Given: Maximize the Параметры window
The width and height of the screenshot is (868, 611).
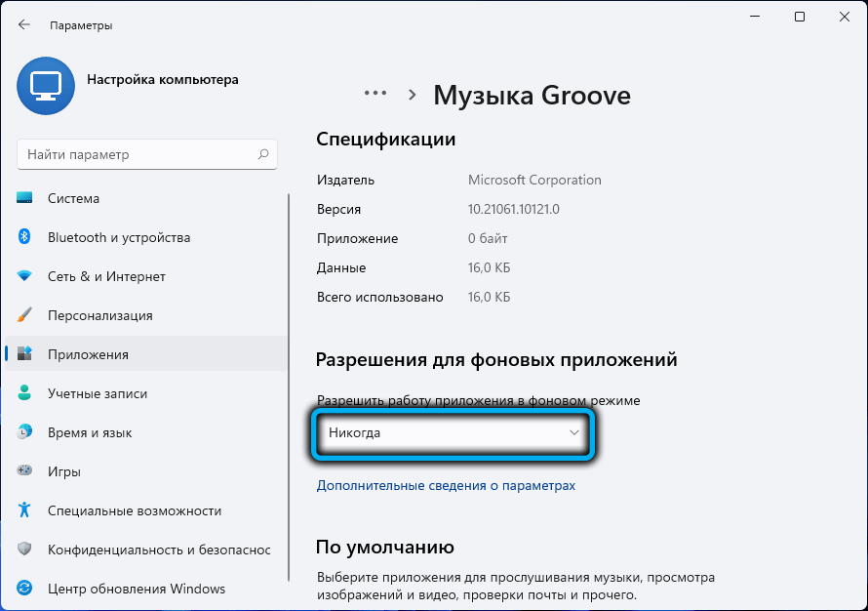Looking at the screenshot, I should point(800,17).
